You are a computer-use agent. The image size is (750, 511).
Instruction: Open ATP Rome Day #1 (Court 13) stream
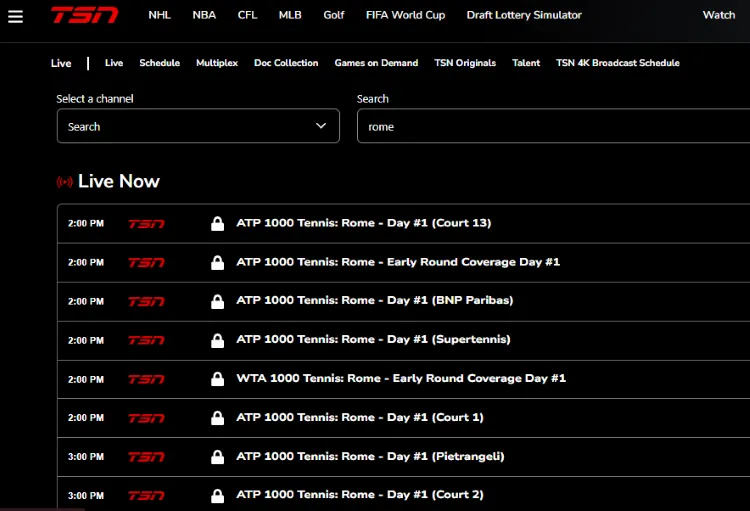pos(364,223)
